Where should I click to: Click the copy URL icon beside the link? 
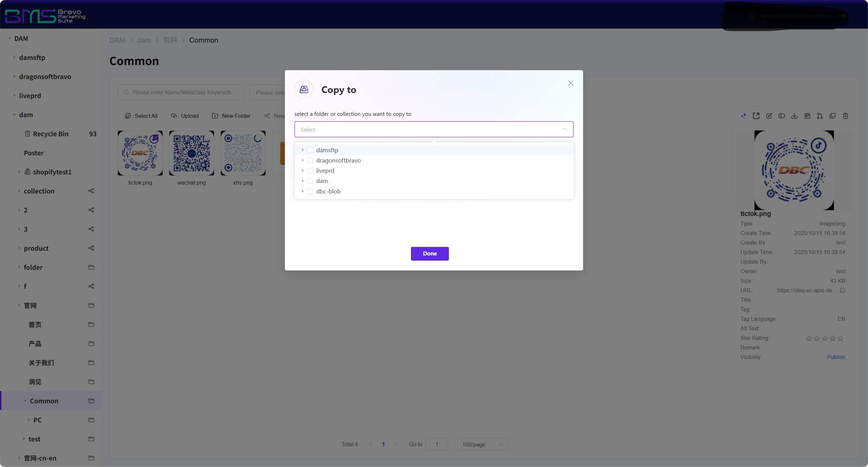point(842,290)
